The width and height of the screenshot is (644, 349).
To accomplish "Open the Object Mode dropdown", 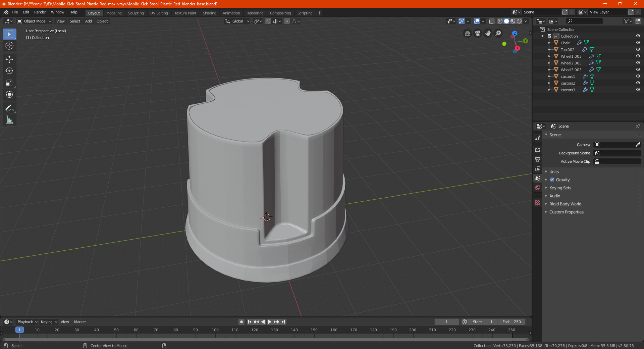I will pos(34,21).
